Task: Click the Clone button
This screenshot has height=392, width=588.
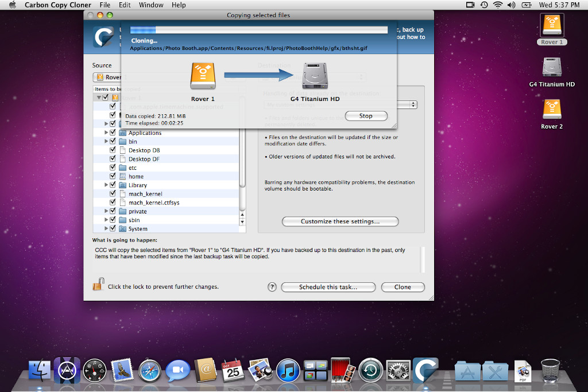Action: coord(403,287)
